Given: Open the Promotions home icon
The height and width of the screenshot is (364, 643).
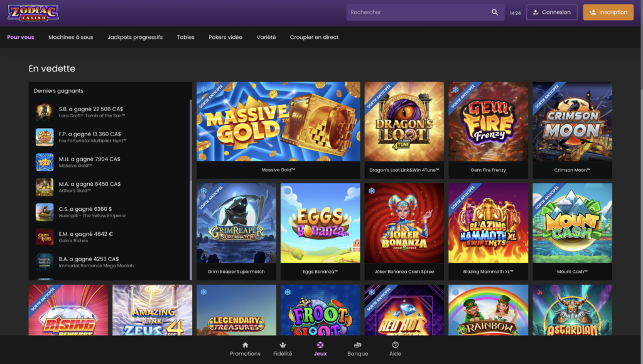Looking at the screenshot, I should pos(246,345).
